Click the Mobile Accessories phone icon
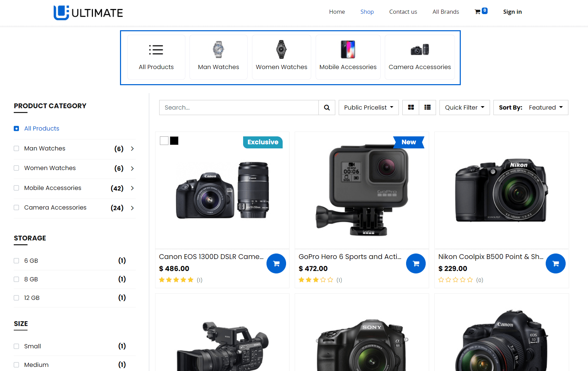 [348, 49]
